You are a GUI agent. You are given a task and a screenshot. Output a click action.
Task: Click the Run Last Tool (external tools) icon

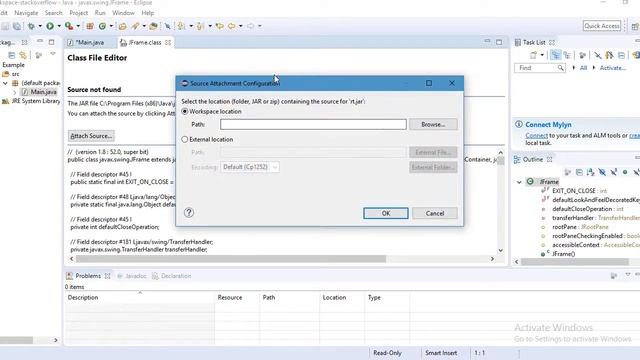(x=69, y=26)
